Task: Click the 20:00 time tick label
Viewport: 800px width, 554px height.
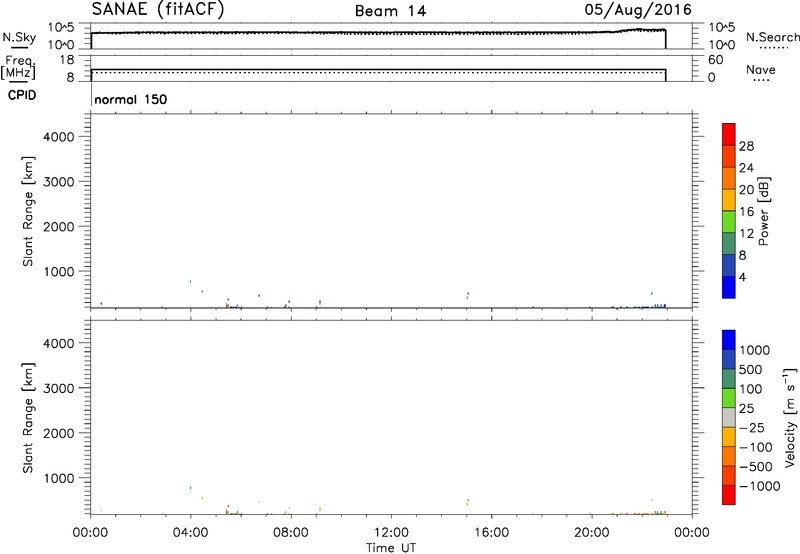Action: point(592,533)
